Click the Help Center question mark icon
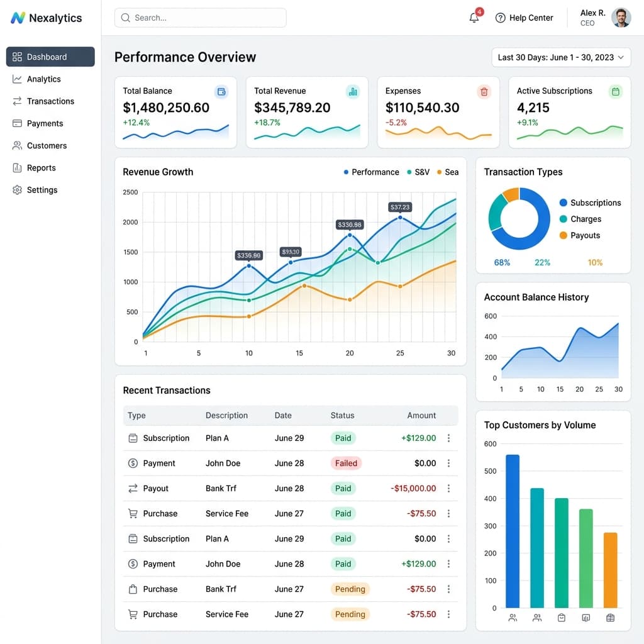Image resolution: width=644 pixels, height=644 pixels. coord(500,18)
